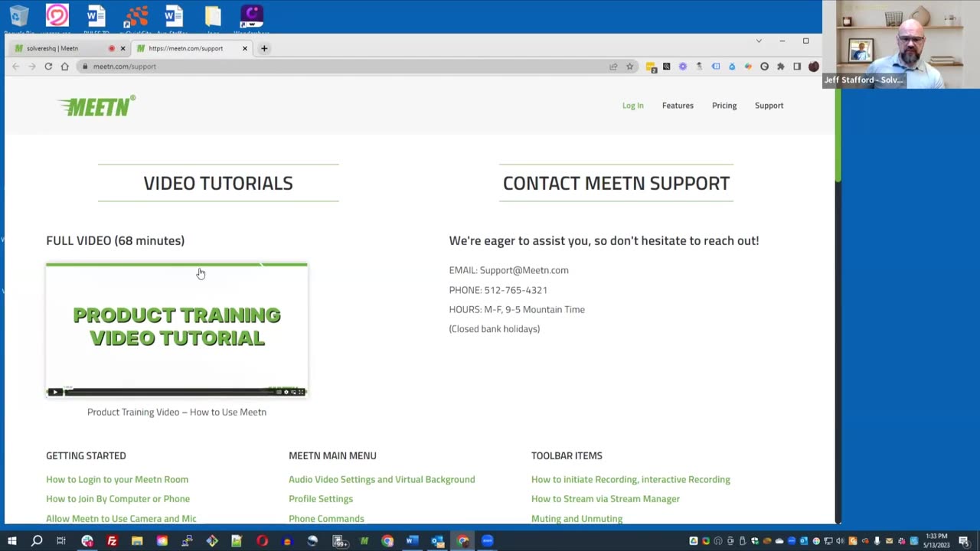Open the browser extensions puzzle icon

780,67
